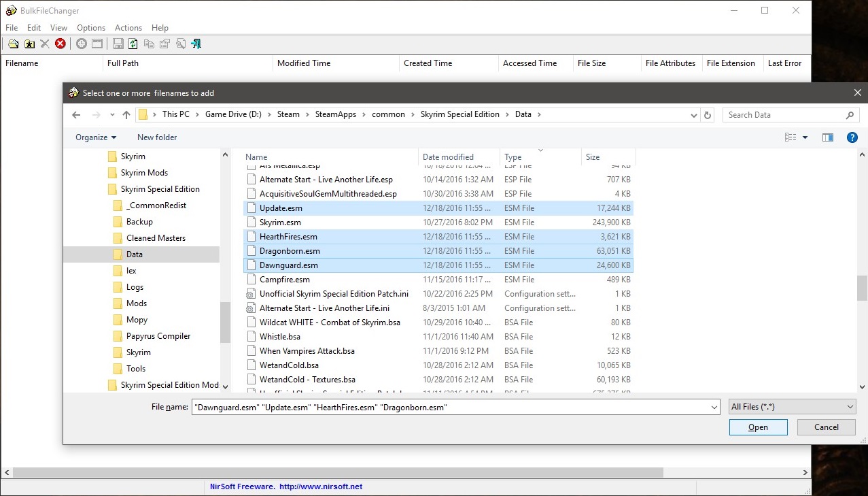
Task: Click BulkFileChanger horizontal scrollbar thumb
Action: 337,472
